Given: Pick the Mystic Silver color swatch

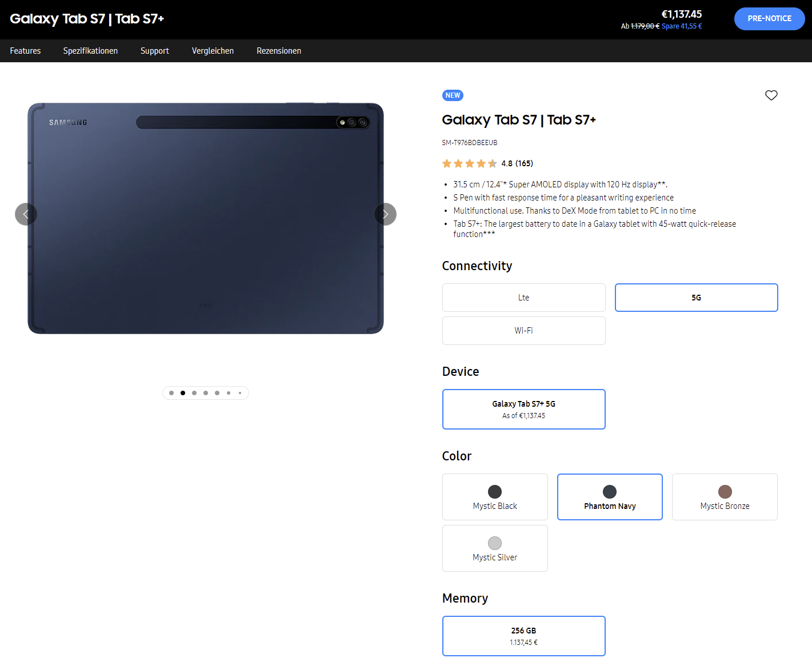Looking at the screenshot, I should pos(495,548).
